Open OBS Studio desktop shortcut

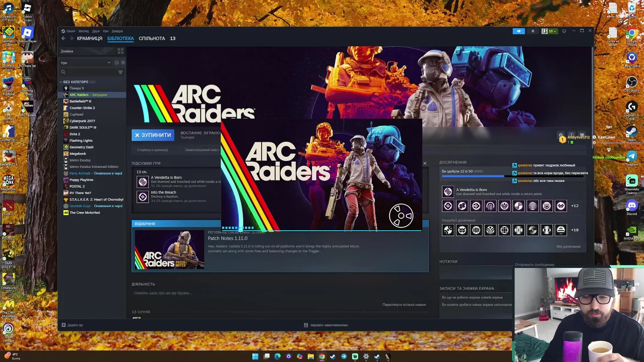tap(631, 84)
